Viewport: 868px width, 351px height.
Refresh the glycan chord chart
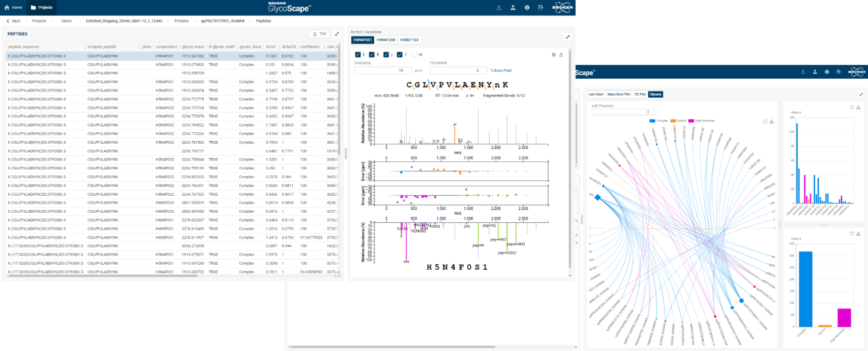pyautogui.click(x=765, y=121)
